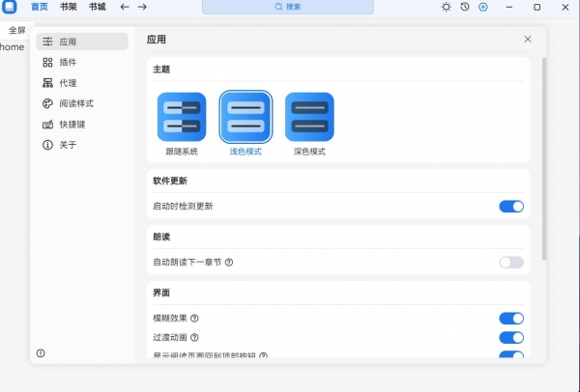Go back with the left arrow
The height and width of the screenshot is (392, 580).
click(x=125, y=7)
